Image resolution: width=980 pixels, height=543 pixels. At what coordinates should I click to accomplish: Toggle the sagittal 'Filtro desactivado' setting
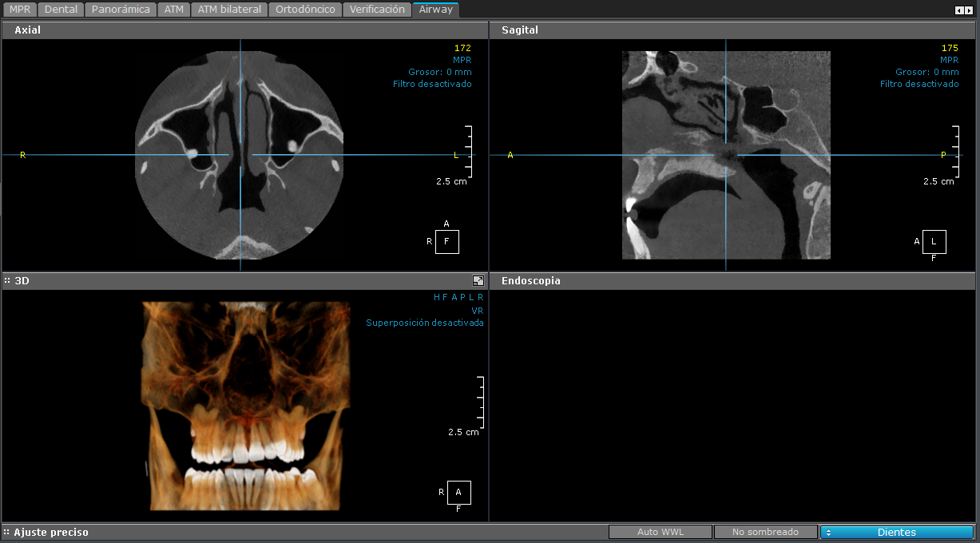919,84
